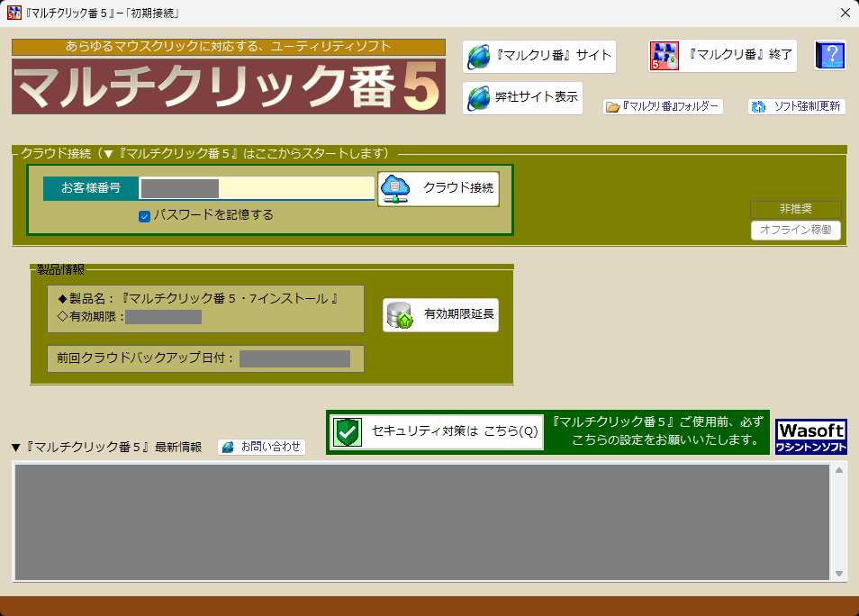Click the 『マルクリ番』終了 exit button

(x=723, y=56)
